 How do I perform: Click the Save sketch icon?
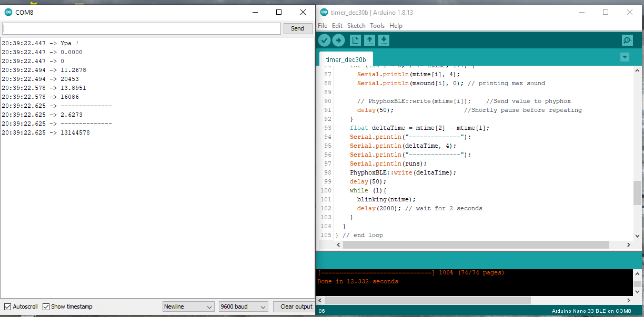click(384, 40)
